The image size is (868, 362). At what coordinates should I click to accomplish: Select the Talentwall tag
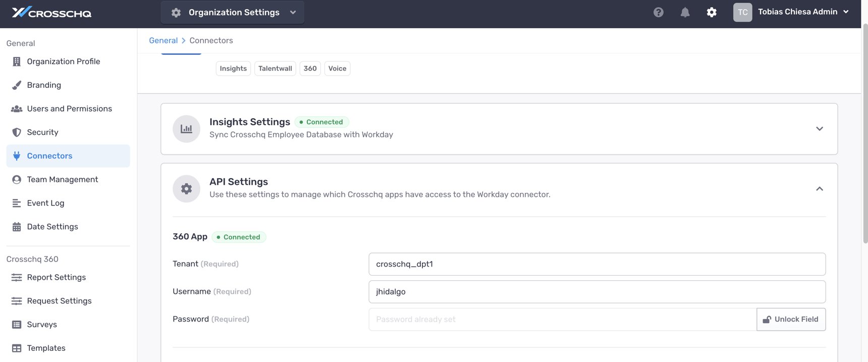coord(275,69)
